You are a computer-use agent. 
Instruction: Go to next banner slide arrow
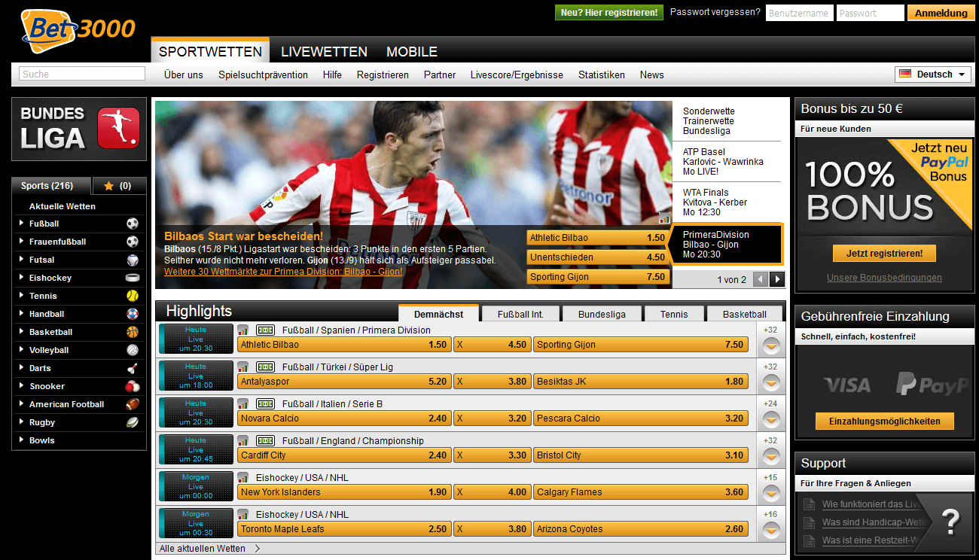tap(777, 279)
